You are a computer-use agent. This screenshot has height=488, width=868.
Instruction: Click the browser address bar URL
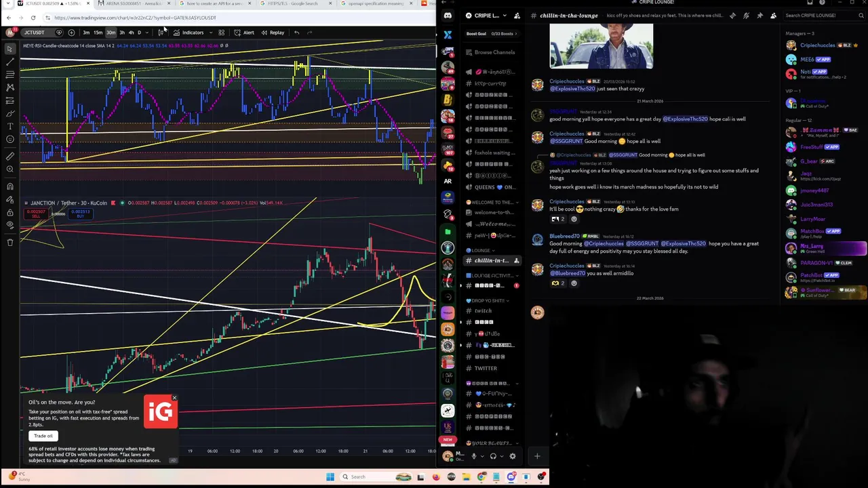coord(135,18)
